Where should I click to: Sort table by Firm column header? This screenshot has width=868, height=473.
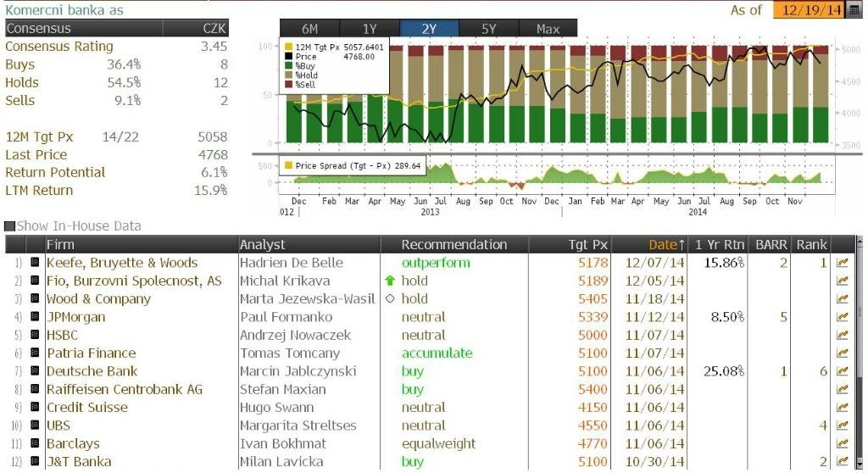pyautogui.click(x=142, y=244)
